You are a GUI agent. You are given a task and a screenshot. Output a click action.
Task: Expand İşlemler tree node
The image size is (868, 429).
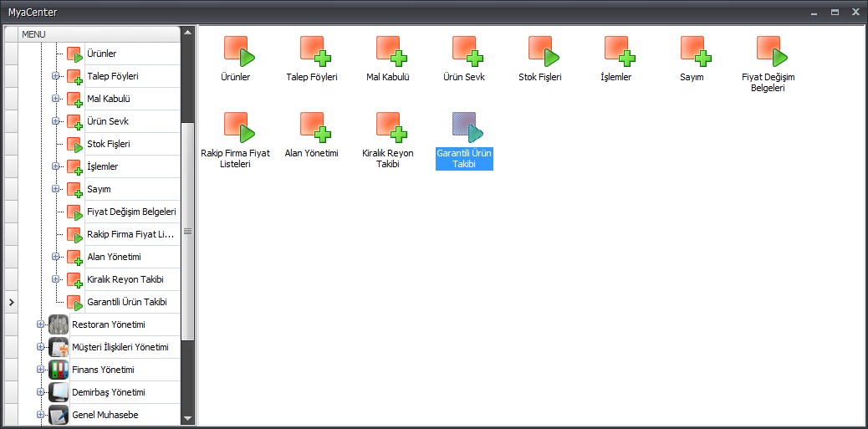55,166
